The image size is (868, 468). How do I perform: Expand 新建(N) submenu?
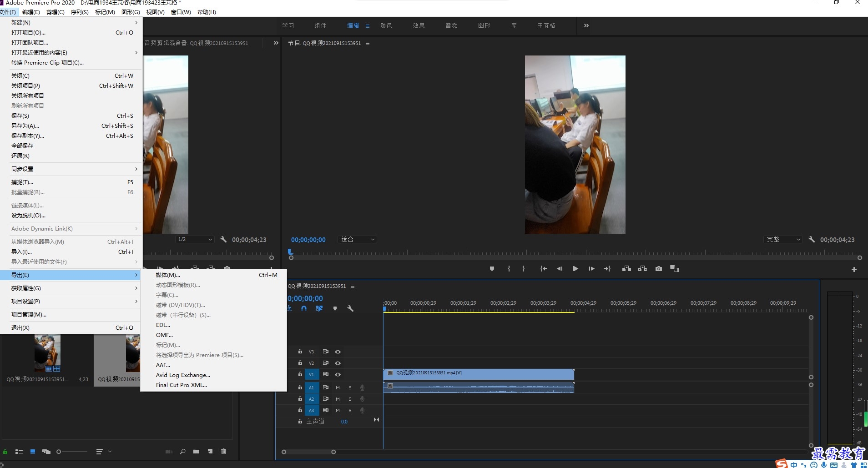click(71, 22)
